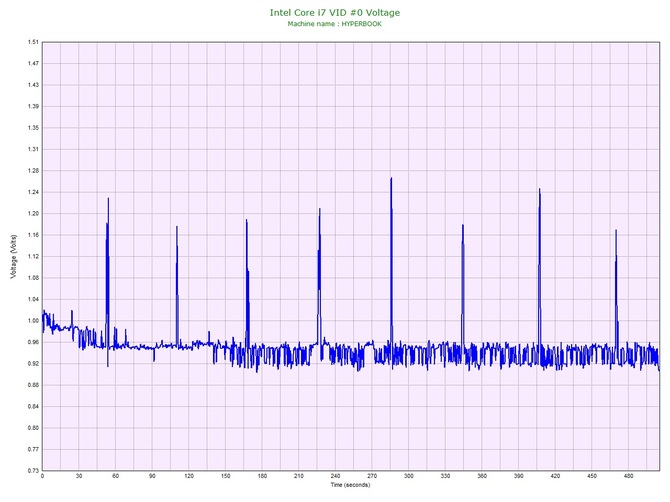
Task: Click the 1.39 voltage axis label
Action: (33, 106)
